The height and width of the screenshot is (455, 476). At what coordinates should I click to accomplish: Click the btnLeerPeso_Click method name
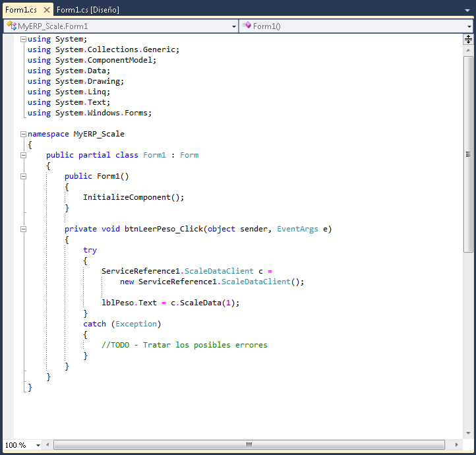point(164,229)
